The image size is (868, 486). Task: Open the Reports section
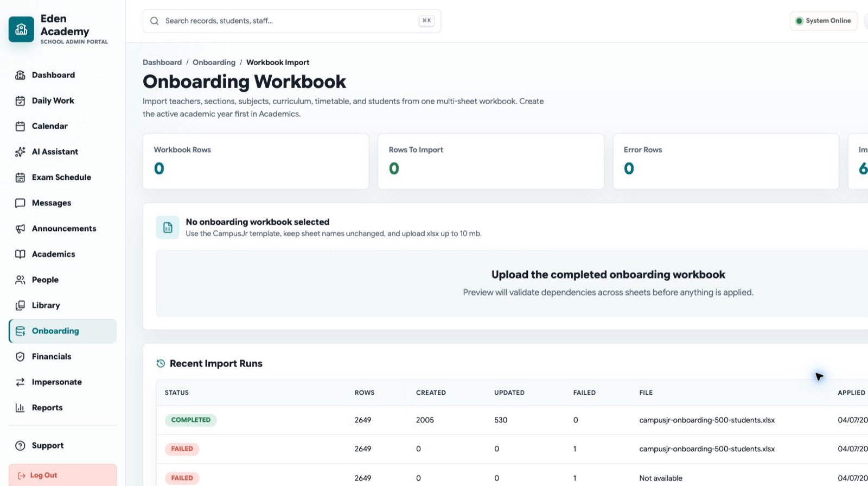click(62, 407)
